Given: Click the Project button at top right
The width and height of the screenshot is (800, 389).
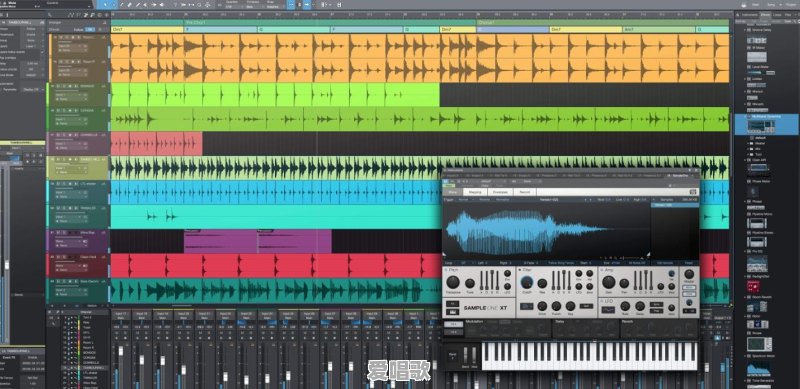Looking at the screenshot, I should click(x=790, y=5).
